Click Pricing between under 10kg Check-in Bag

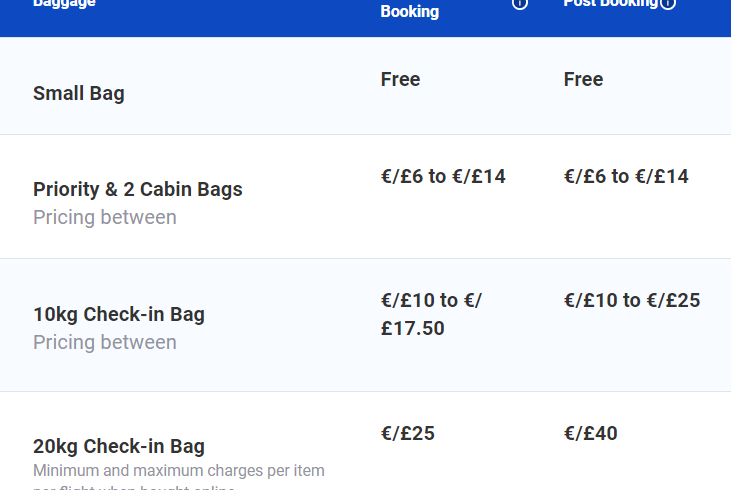pyautogui.click(x=105, y=342)
